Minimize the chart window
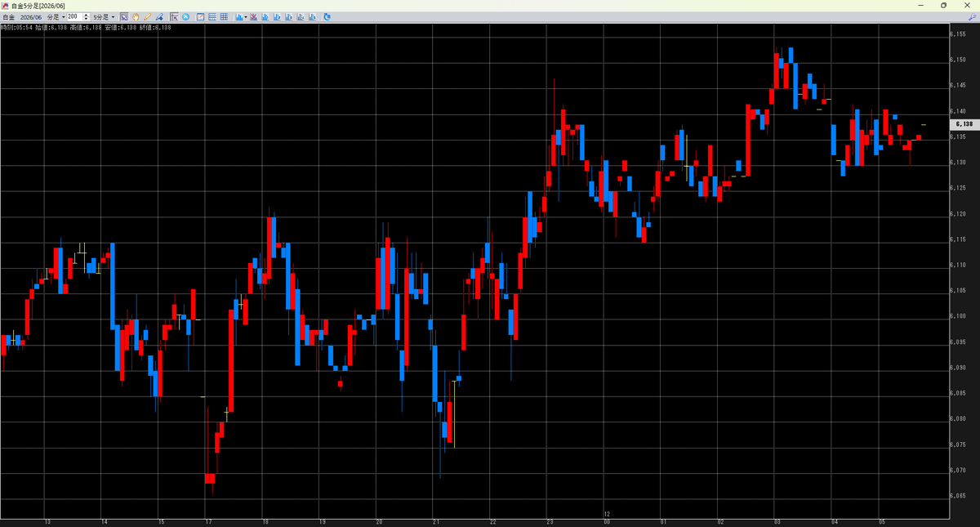Screen dimensions: 980x527 (x=922, y=5)
